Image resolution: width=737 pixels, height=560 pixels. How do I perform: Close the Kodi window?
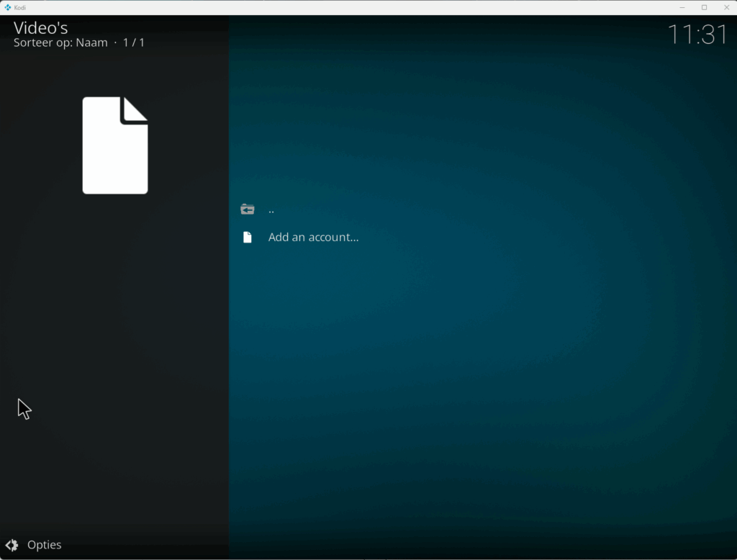726,7
